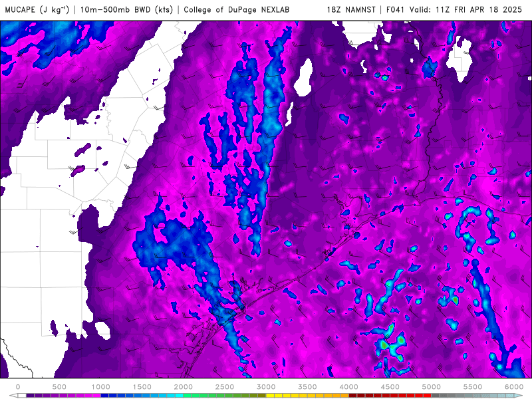Image resolution: width=532 pixels, height=399 pixels.
Task: Click the "3500" color scale label
Action: (x=307, y=387)
